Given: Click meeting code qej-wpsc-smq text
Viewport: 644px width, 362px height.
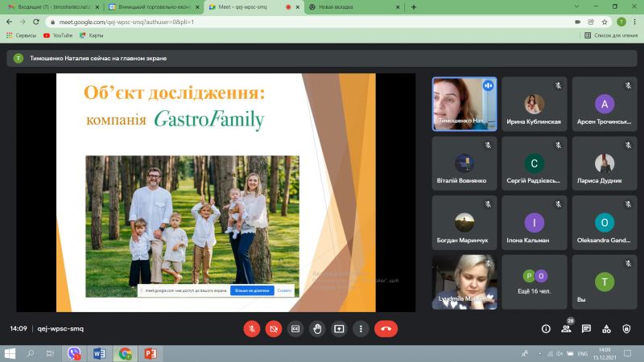Looking at the screenshot, I should 60,328.
